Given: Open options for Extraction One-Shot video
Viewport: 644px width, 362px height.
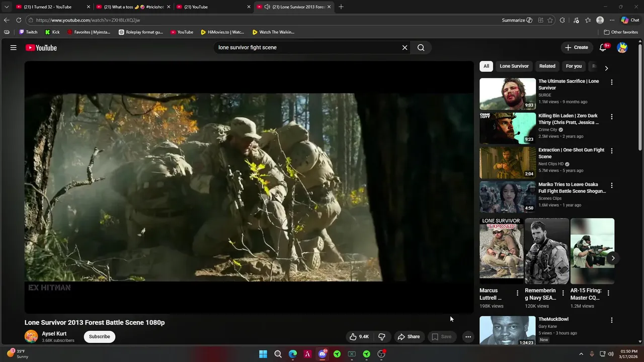Looking at the screenshot, I should [x=612, y=151].
